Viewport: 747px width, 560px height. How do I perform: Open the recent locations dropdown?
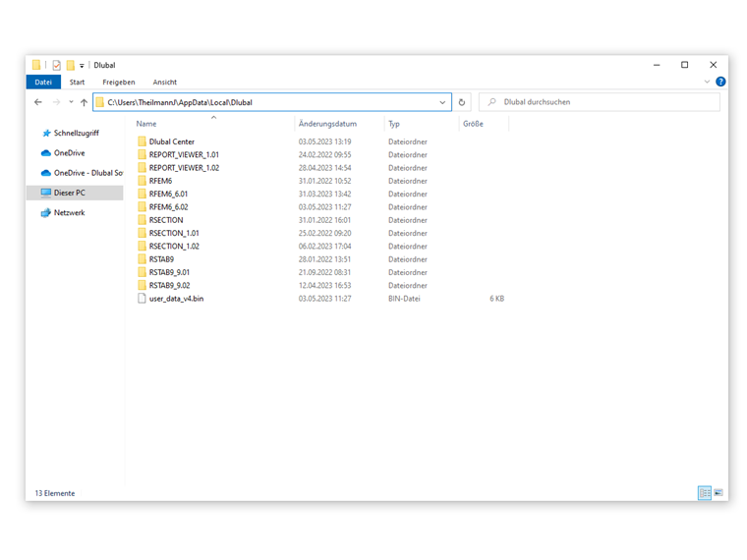coord(71,102)
